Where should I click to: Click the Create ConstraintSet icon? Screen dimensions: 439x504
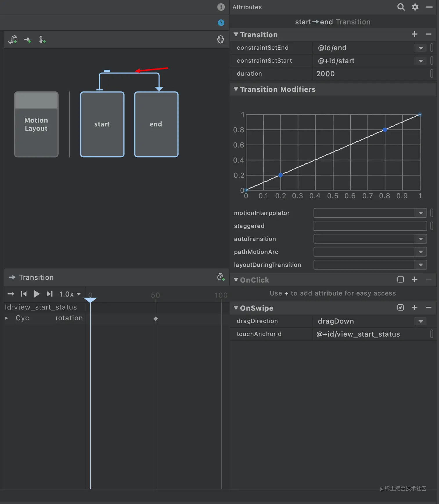(x=12, y=39)
